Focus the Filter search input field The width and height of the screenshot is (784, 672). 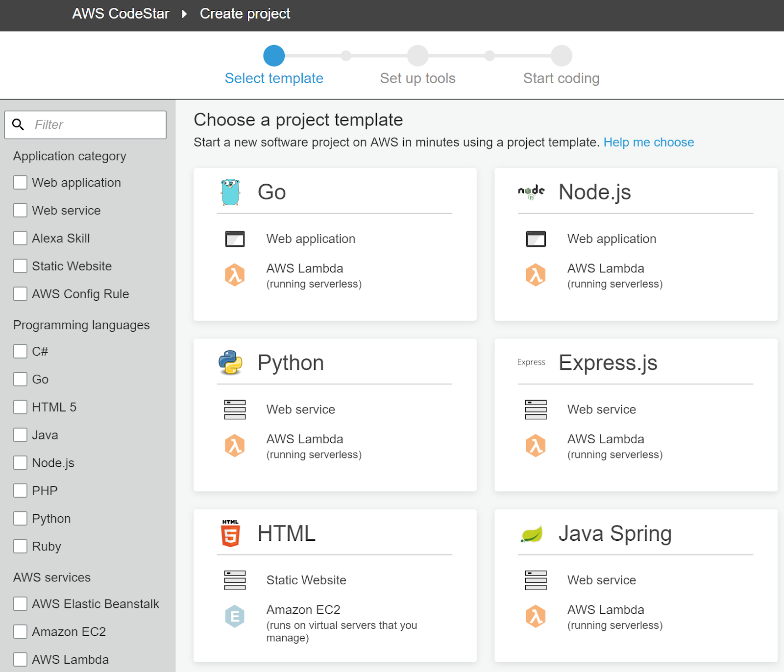click(85, 124)
